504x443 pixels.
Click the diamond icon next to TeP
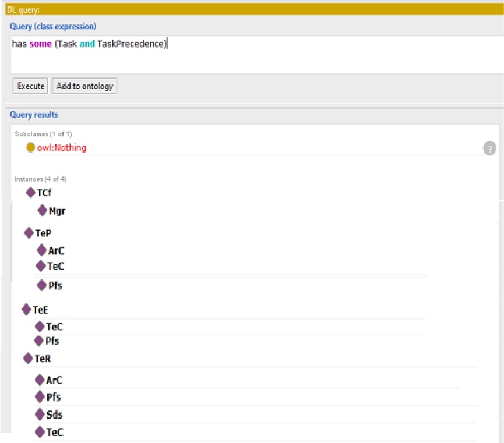click(x=29, y=233)
